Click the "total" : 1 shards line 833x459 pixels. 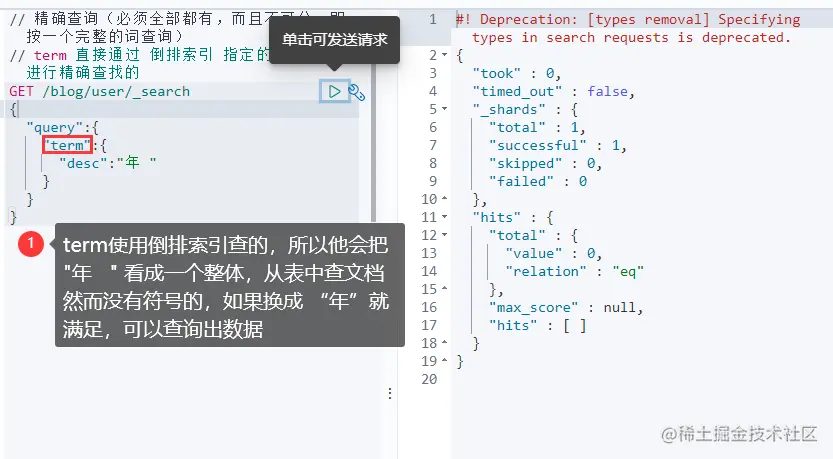(537, 128)
